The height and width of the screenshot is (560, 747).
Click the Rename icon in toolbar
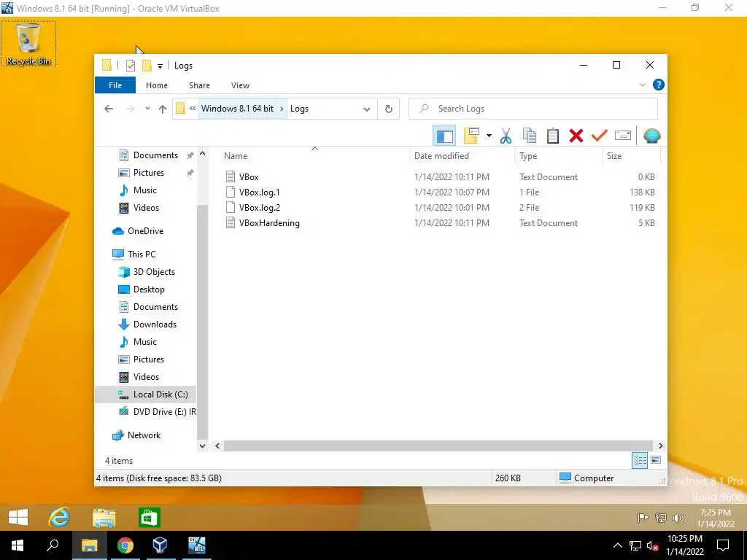point(623,136)
